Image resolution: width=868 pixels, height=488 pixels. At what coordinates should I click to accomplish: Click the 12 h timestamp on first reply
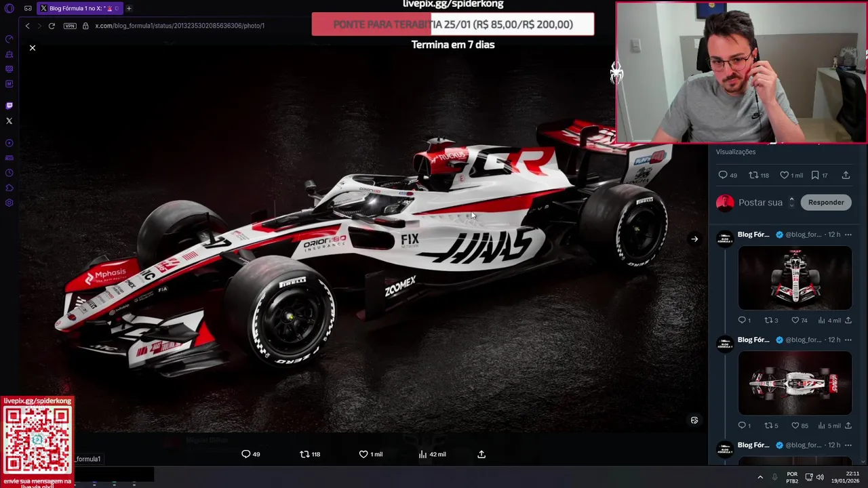tap(834, 235)
